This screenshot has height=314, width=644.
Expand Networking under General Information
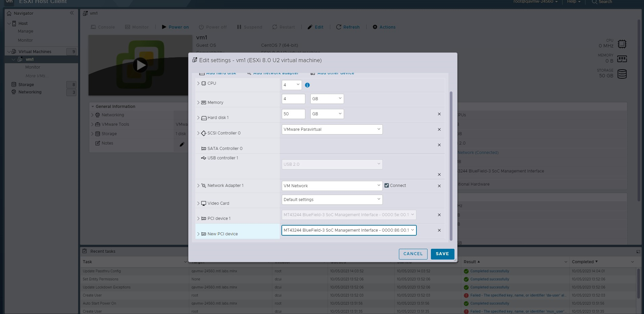tap(92, 115)
